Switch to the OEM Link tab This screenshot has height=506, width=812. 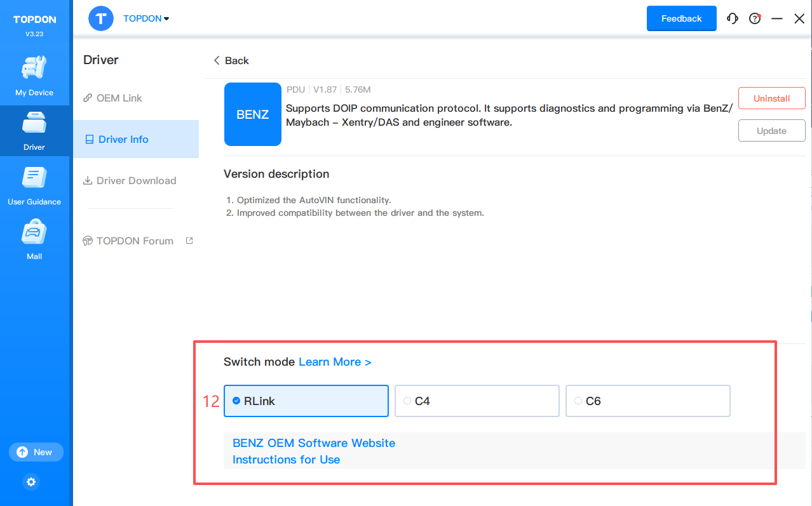tap(119, 98)
